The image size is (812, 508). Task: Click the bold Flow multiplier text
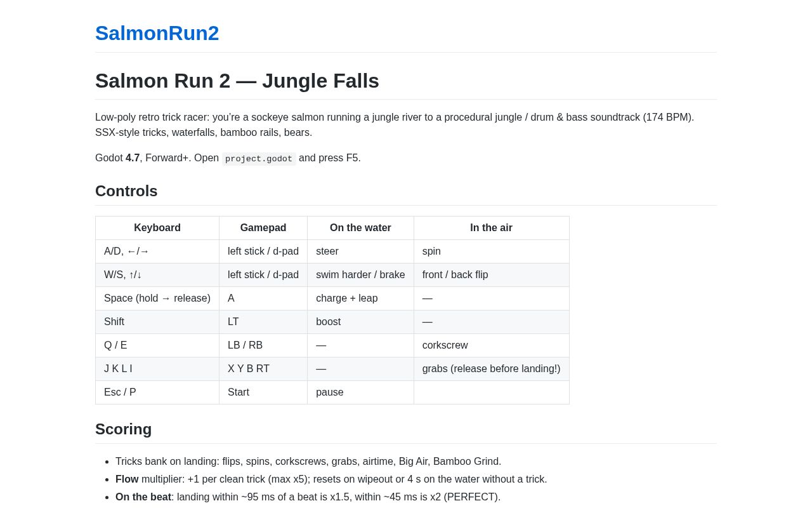pyautogui.click(x=127, y=479)
